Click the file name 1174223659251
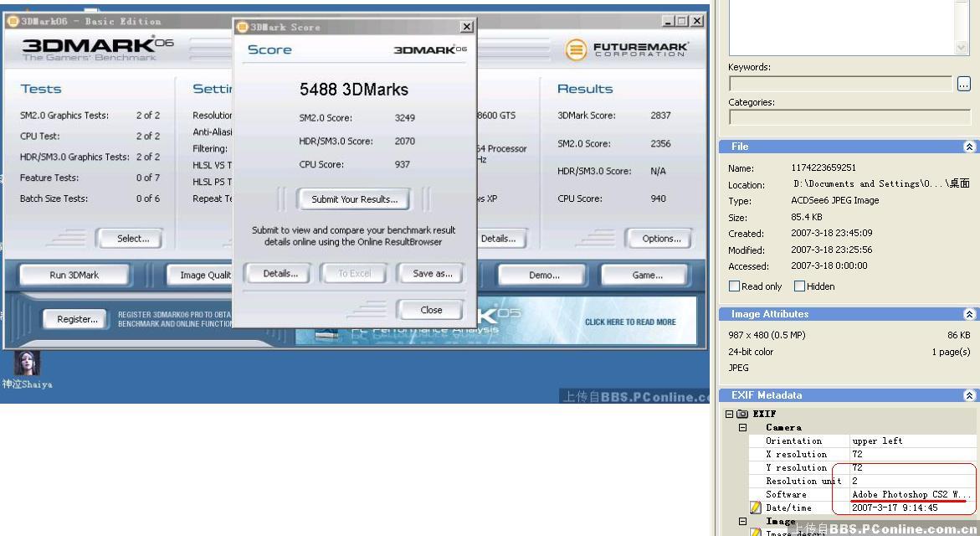This screenshot has height=536, width=980. point(824,167)
